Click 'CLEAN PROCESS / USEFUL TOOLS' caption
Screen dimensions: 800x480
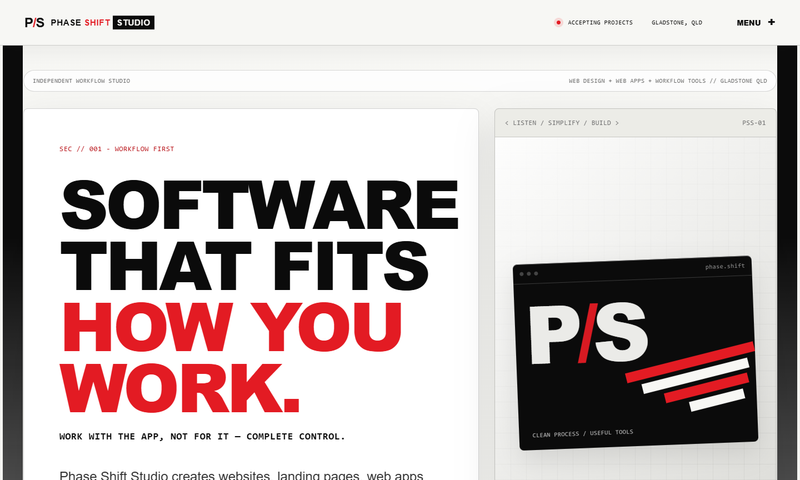[583, 434]
